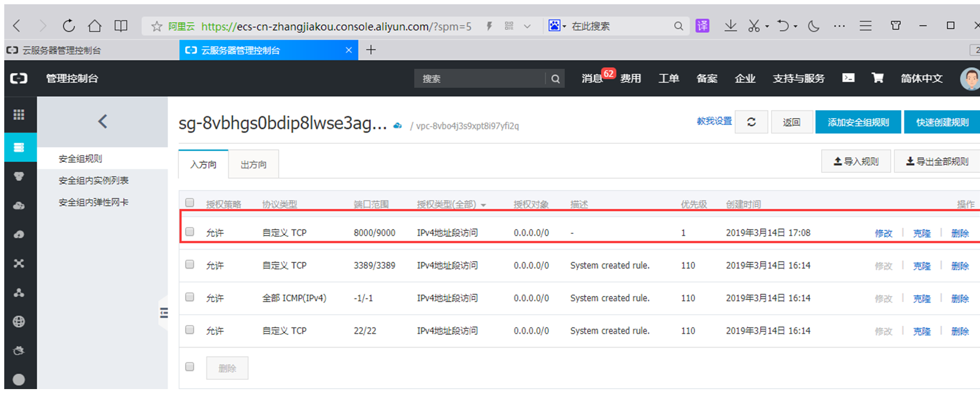Open the shopping cart icon
The image size is (980, 397).
(877, 78)
